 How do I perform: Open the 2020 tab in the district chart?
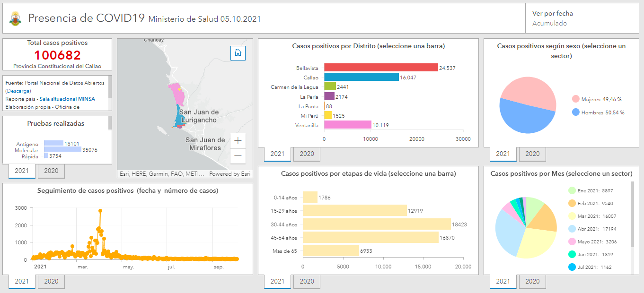306,154
